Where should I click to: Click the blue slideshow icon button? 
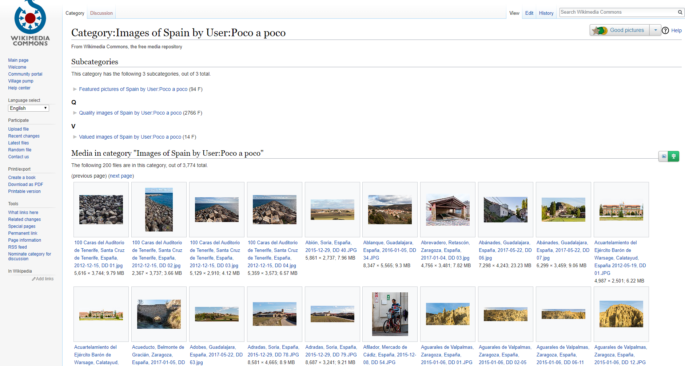click(x=663, y=156)
